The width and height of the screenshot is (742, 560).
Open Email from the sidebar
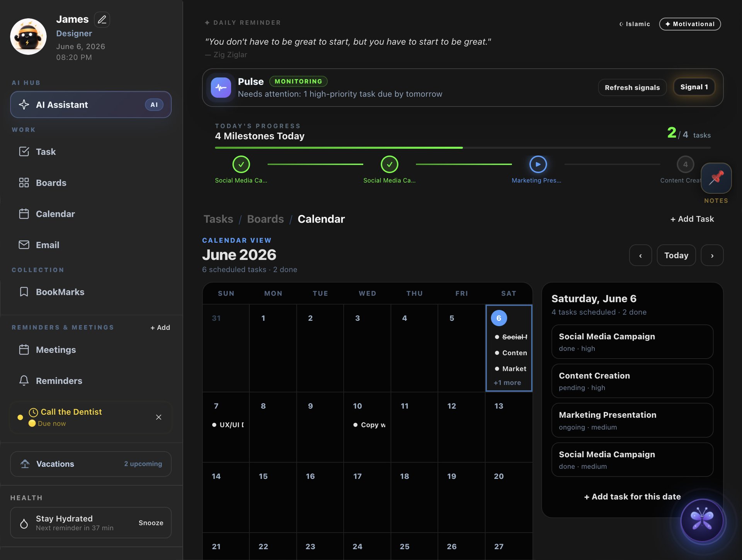click(x=91, y=245)
